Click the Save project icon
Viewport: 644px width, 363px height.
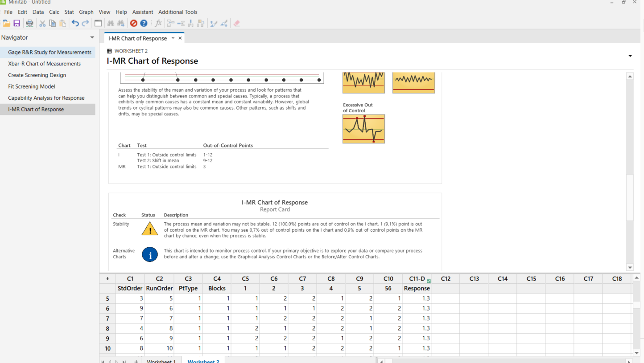(17, 23)
